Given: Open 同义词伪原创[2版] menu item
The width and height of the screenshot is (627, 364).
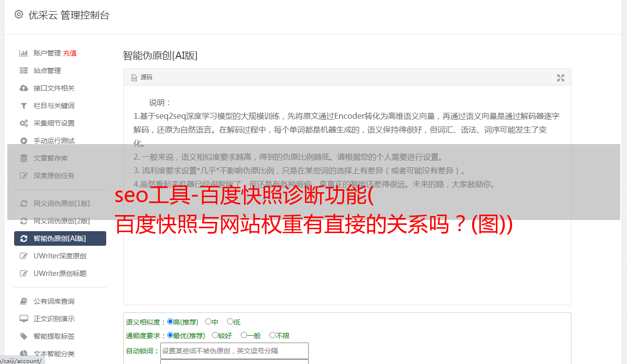Looking at the screenshot, I should (60, 221).
